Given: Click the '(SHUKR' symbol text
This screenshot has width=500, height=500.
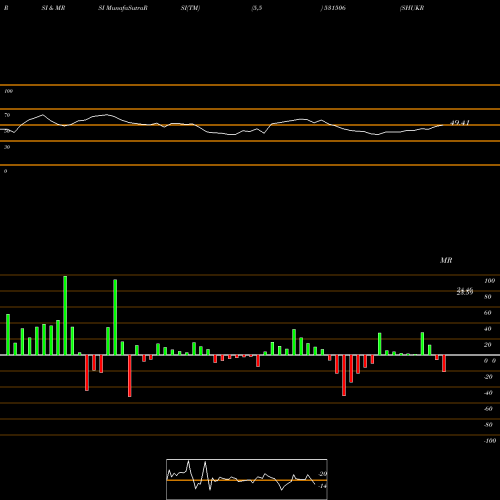Looking at the screenshot, I should pyautogui.click(x=412, y=8).
